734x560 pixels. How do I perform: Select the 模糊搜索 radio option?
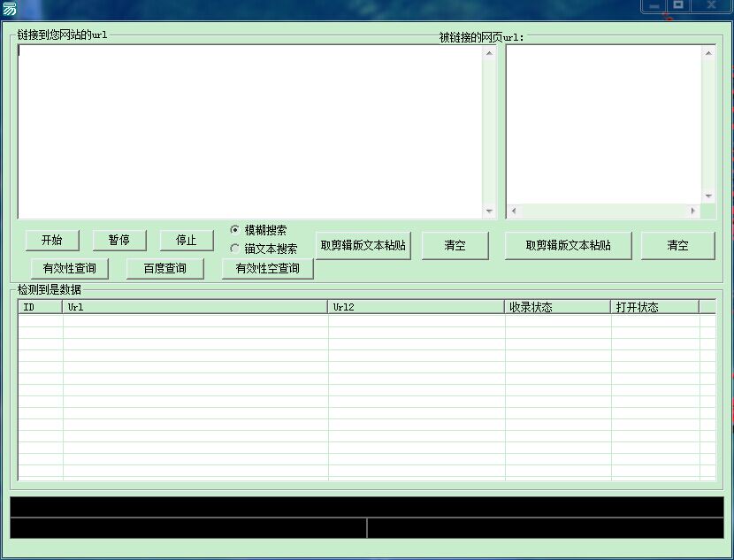(233, 230)
